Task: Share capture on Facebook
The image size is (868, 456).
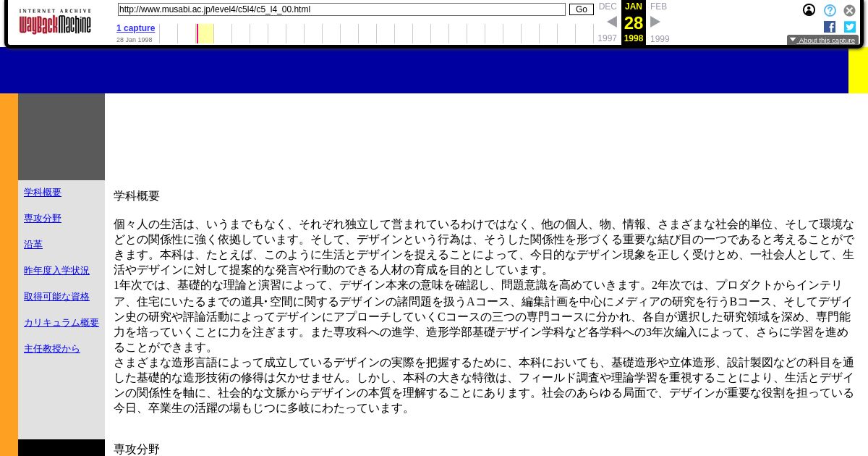Action: pyautogui.click(x=830, y=27)
